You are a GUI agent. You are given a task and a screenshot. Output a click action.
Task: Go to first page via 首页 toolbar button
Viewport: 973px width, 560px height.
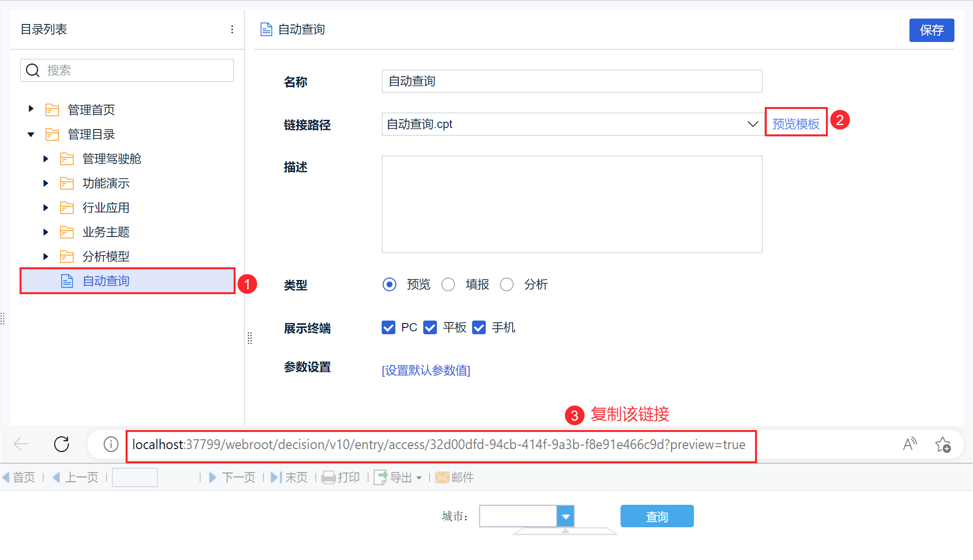(x=19, y=477)
